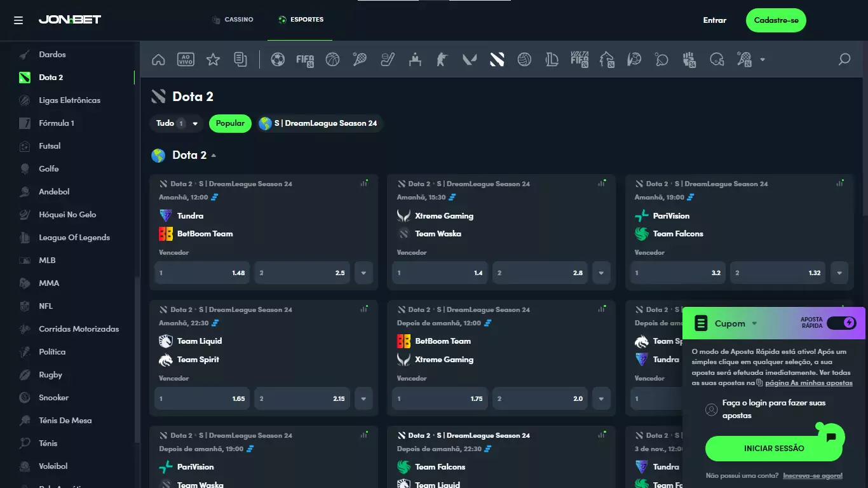Screen dimensions: 868x488
Task: Select the highlighted Dota 2 toolbar icon
Action: [497, 60]
